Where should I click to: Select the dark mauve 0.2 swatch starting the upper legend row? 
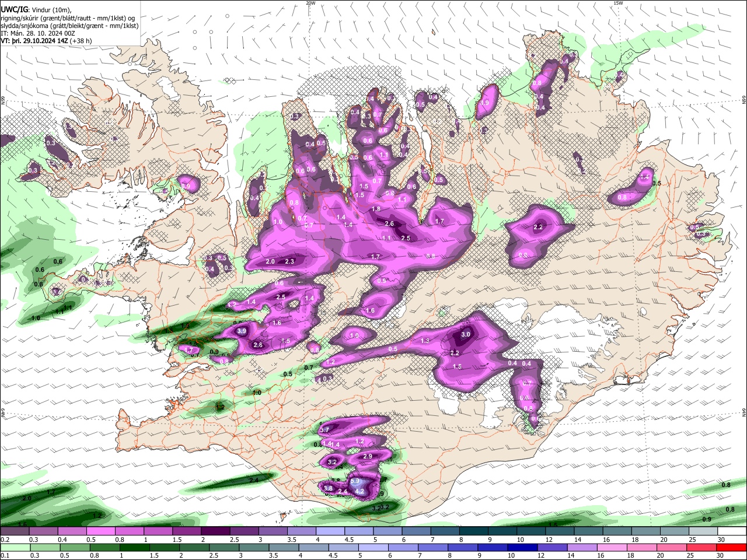coord(15,532)
